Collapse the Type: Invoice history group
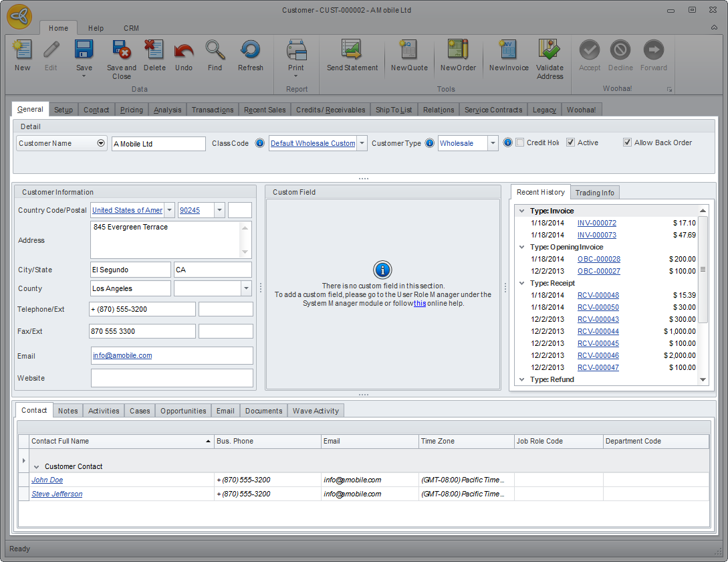Screen dimensions: 728x562 click(521, 211)
